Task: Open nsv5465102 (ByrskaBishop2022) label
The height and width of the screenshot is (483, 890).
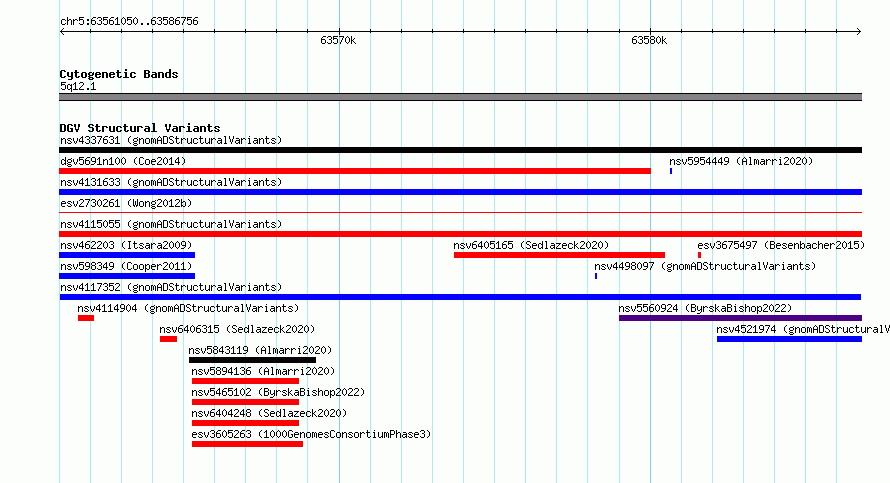Action: click(278, 392)
